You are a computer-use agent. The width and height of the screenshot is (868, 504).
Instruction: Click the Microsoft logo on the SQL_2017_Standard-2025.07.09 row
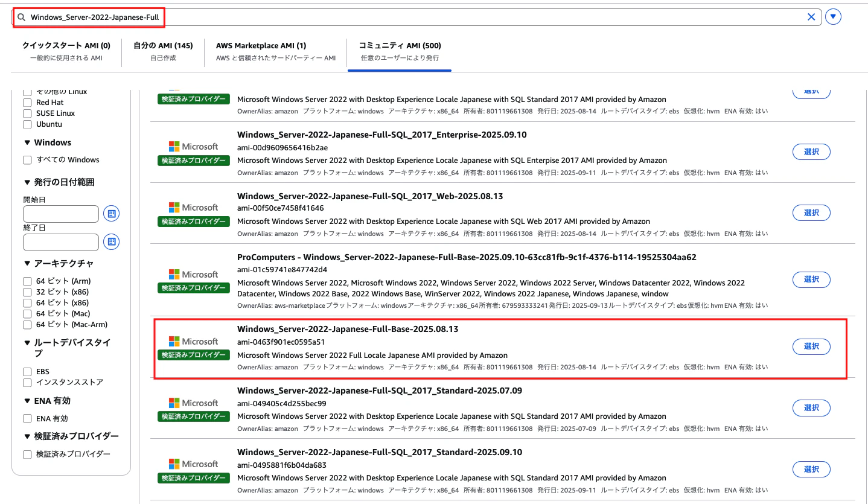coord(194,403)
